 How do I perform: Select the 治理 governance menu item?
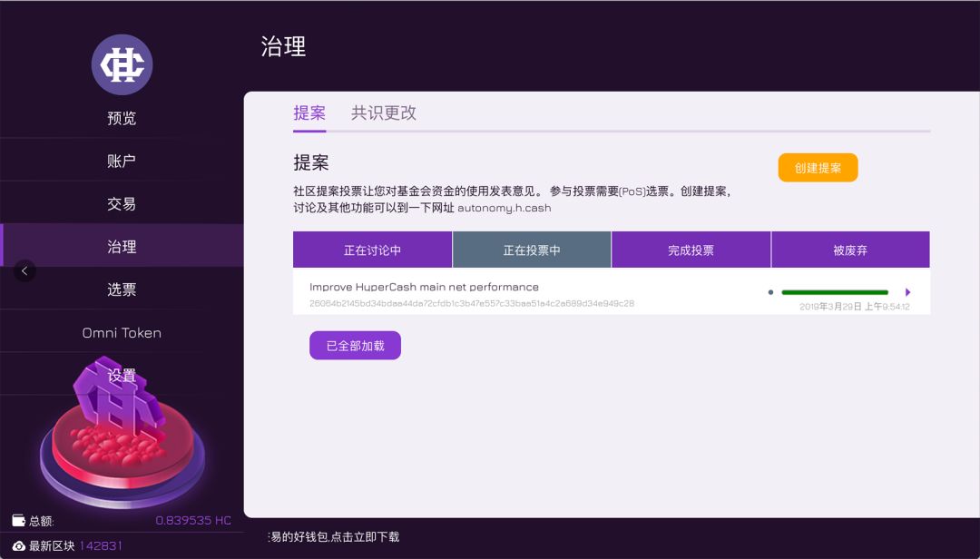pos(122,246)
